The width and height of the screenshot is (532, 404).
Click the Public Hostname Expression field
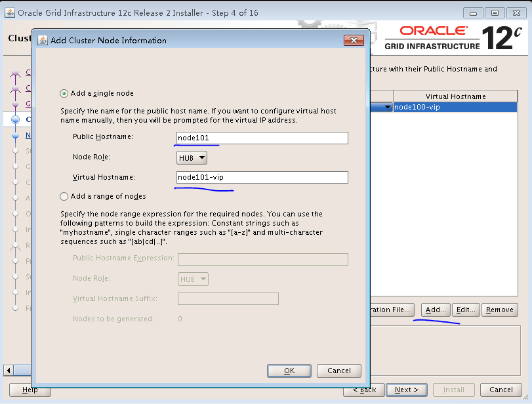click(263, 260)
